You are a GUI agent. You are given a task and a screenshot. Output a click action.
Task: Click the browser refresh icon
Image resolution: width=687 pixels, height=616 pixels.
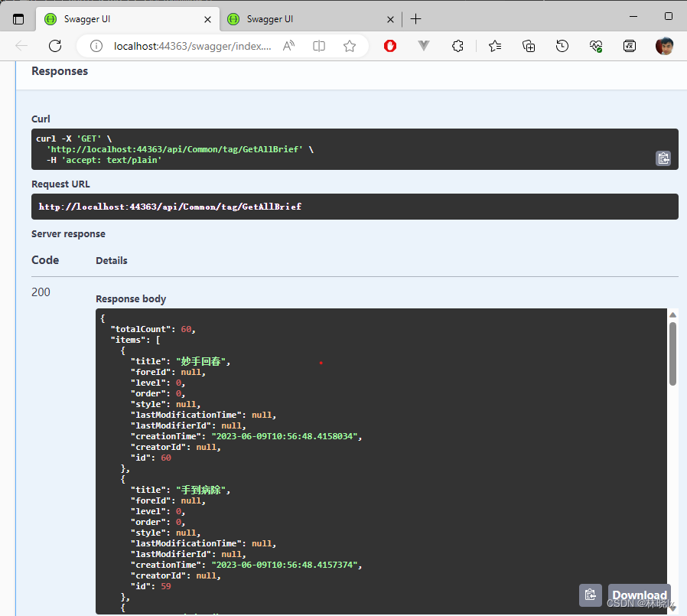(55, 46)
